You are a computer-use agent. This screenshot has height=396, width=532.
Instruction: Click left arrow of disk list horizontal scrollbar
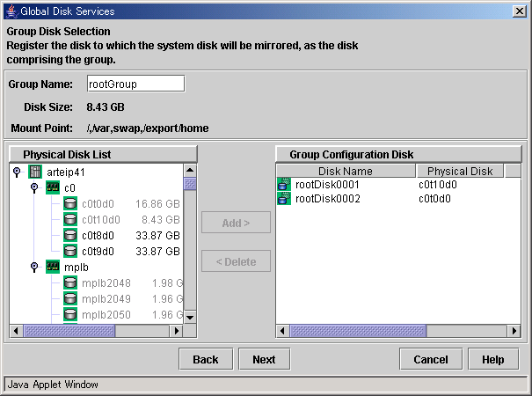coord(16,331)
